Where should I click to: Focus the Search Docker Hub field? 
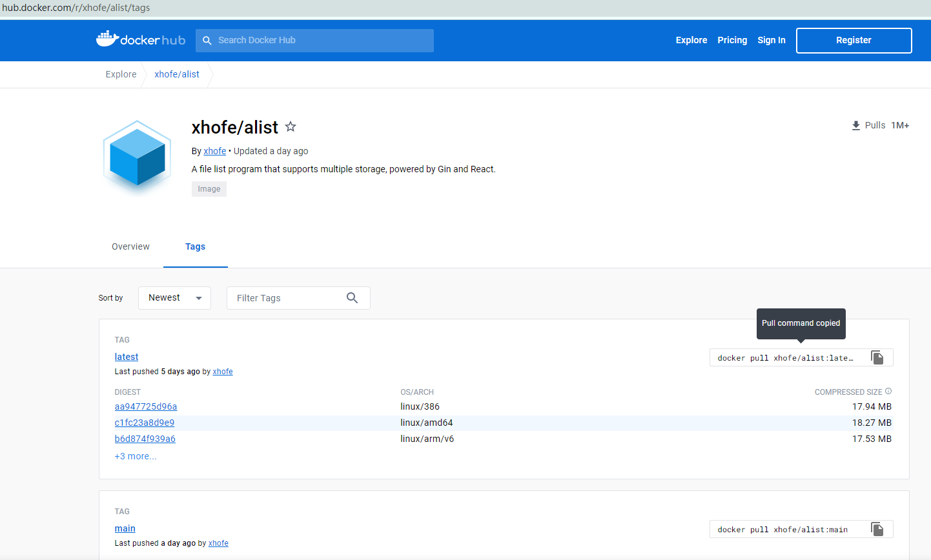pos(314,40)
